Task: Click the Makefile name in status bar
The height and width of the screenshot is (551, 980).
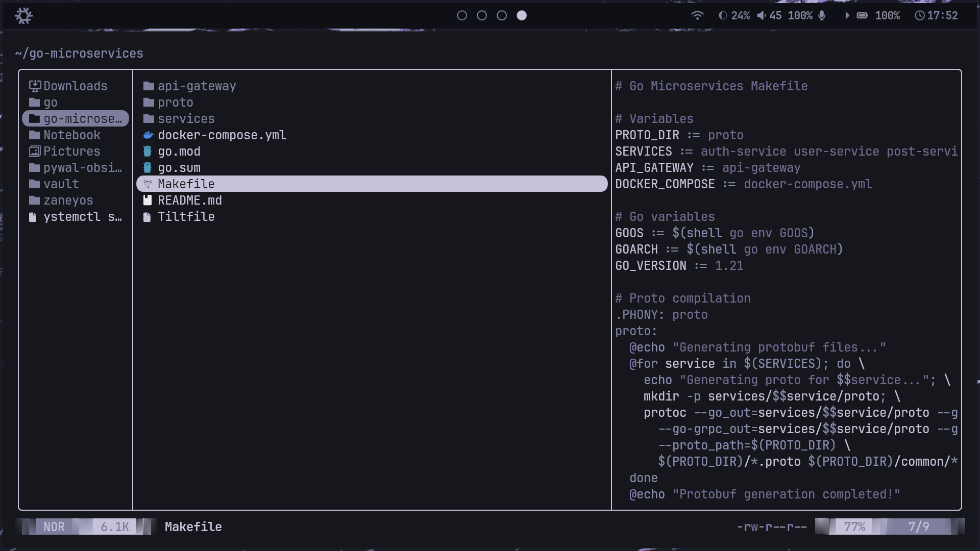Action: 193,527
